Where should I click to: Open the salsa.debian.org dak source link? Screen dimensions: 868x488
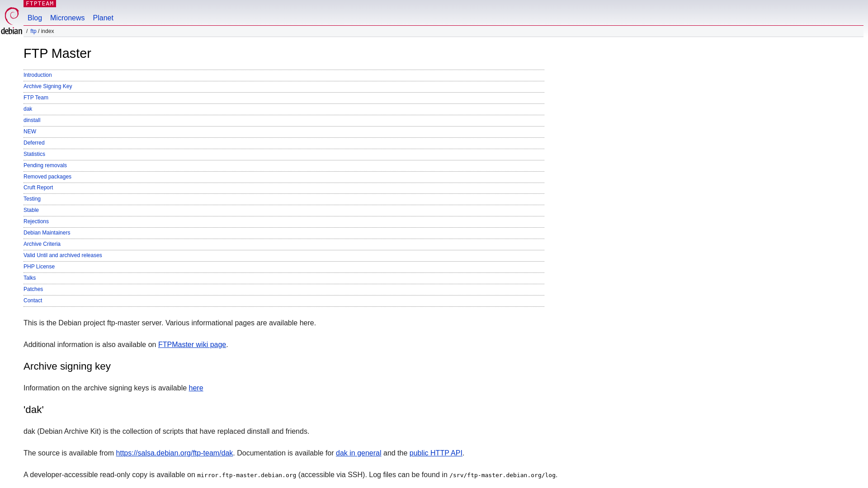pyautogui.click(x=174, y=453)
